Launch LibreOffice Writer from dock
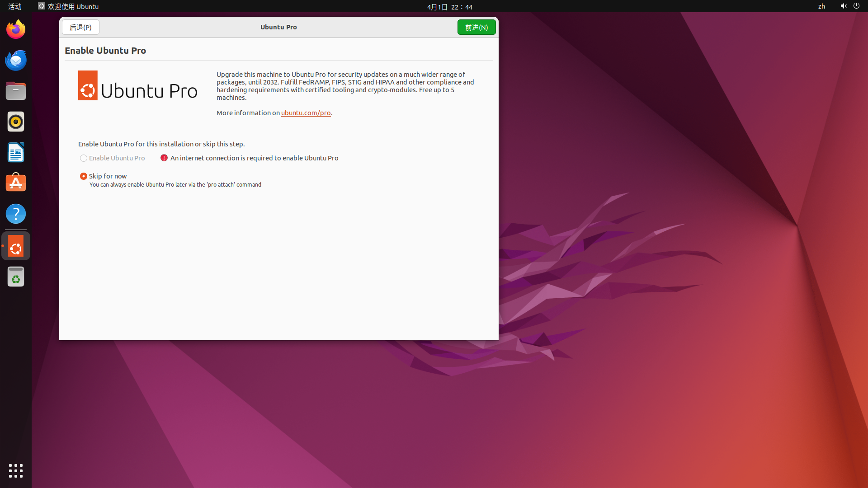The height and width of the screenshot is (488, 868). click(x=16, y=153)
